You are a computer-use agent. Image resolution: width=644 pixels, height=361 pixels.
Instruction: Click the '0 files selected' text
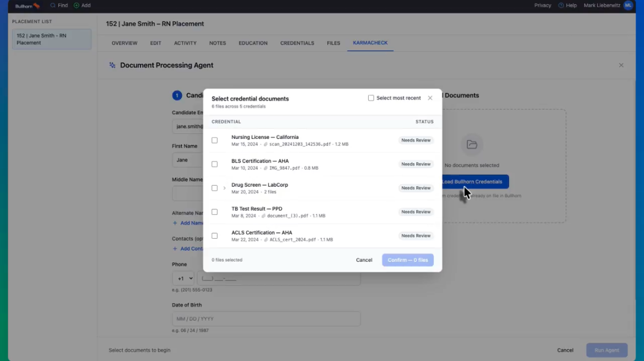227,260
